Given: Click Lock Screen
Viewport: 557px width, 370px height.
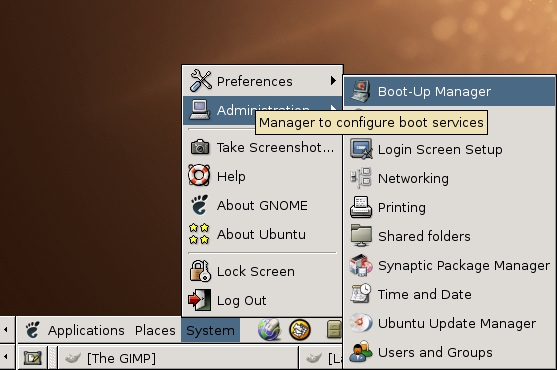Looking at the screenshot, I should 263,271.
